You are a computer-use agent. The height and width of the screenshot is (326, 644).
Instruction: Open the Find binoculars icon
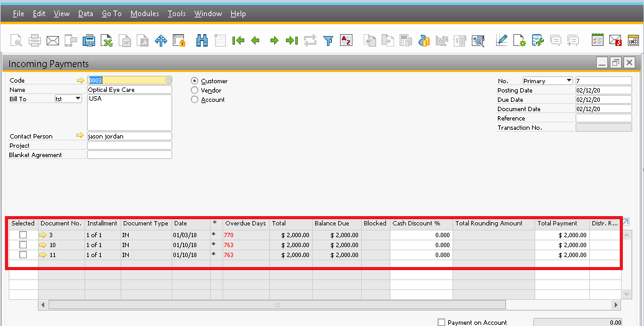coord(201,40)
